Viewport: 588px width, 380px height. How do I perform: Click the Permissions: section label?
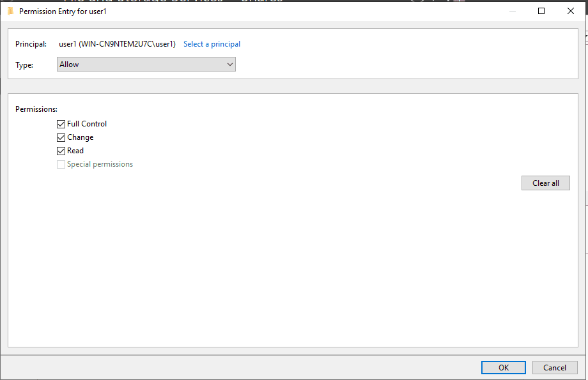36,109
